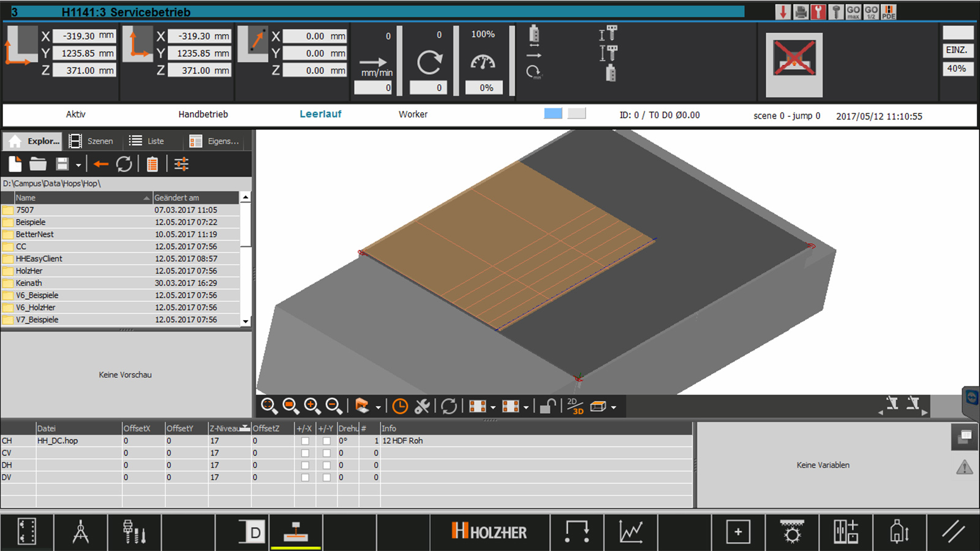Open the dropdown next to orange workpiece icon
The width and height of the screenshot is (980, 551).
(x=378, y=407)
